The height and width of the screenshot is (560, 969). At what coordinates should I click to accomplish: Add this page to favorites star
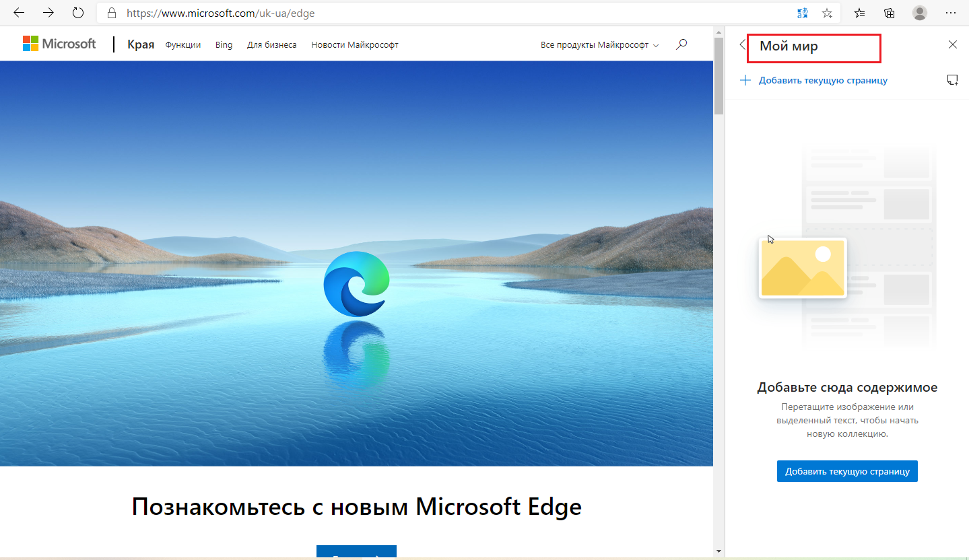coord(828,13)
